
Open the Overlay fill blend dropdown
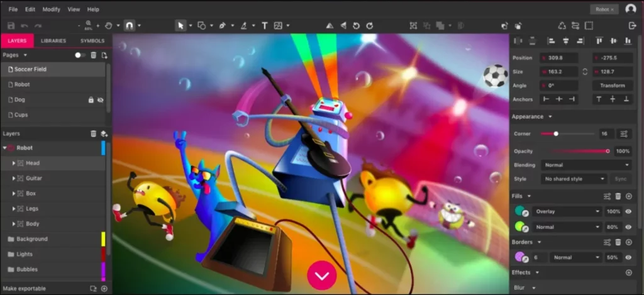click(567, 211)
